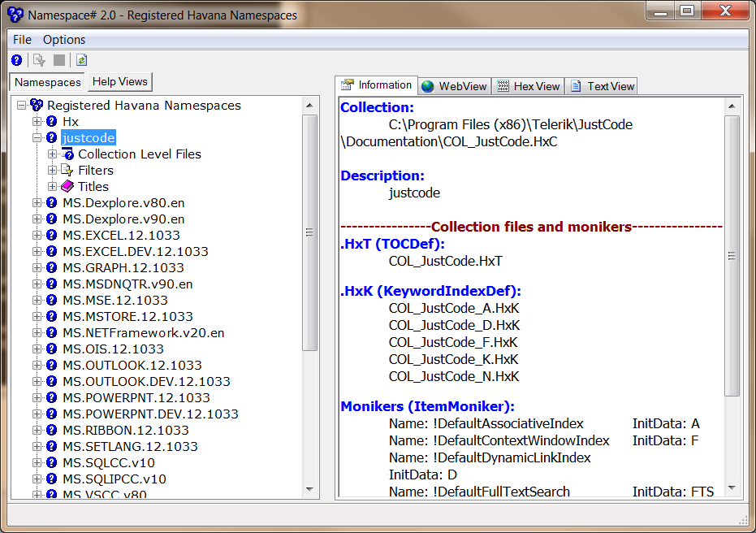Viewport: 756px width, 533px height.
Task: Click icon beside MS.EXCEL.12.1033
Action: tap(52, 235)
